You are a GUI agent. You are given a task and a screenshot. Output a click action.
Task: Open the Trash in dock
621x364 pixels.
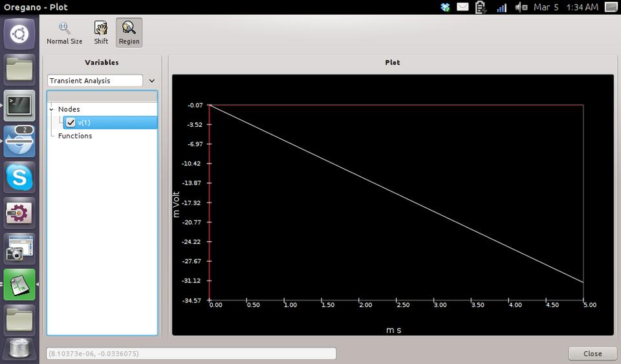click(19, 349)
